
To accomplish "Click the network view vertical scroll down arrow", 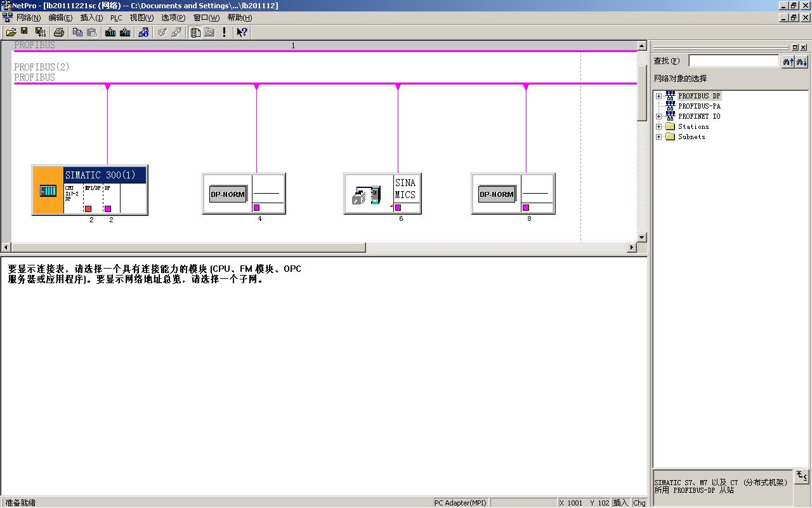I will click(x=642, y=237).
